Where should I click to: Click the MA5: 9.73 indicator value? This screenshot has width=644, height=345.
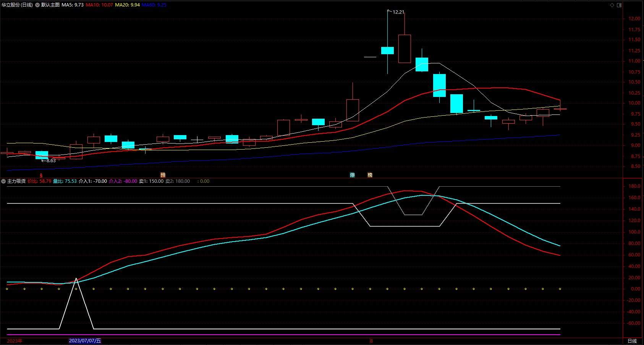73,5
